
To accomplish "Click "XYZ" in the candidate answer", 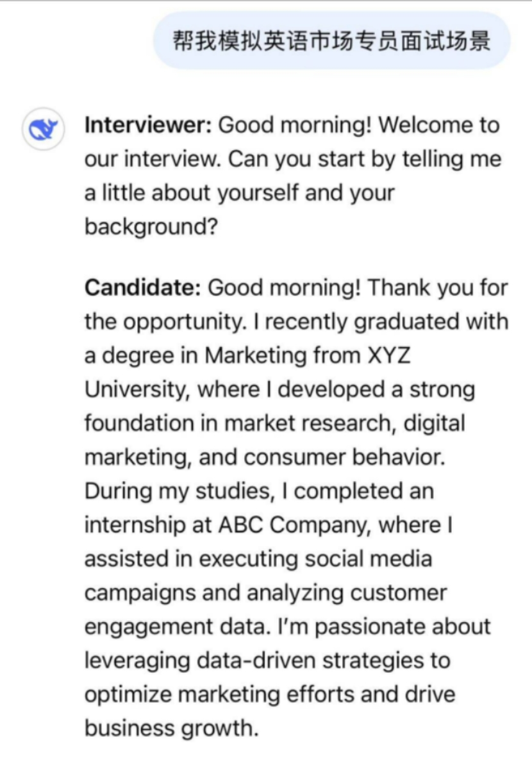I will pyautogui.click(x=388, y=356).
